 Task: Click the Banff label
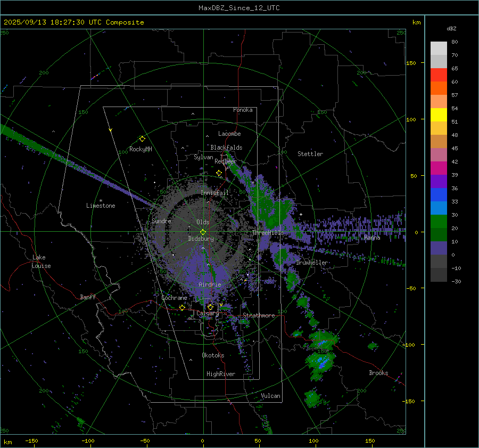point(88,297)
